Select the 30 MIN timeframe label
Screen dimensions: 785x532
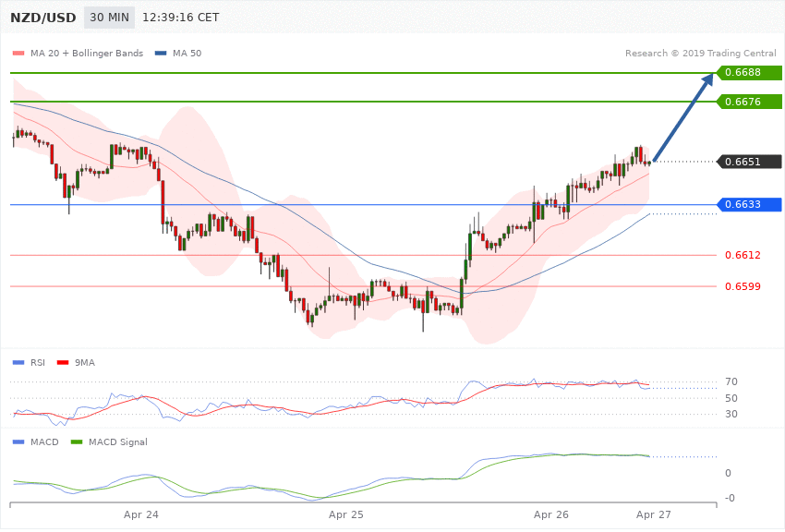point(109,18)
